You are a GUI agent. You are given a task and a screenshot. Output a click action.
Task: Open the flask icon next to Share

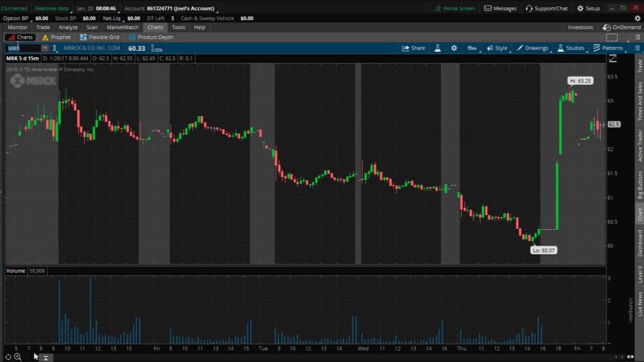(438, 48)
